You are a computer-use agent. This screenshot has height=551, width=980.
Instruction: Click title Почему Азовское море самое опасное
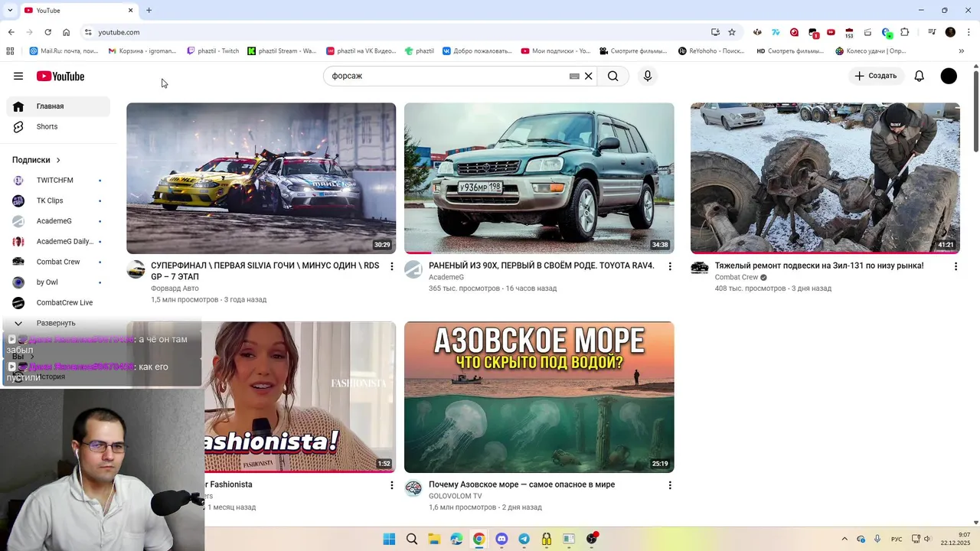[x=521, y=484]
